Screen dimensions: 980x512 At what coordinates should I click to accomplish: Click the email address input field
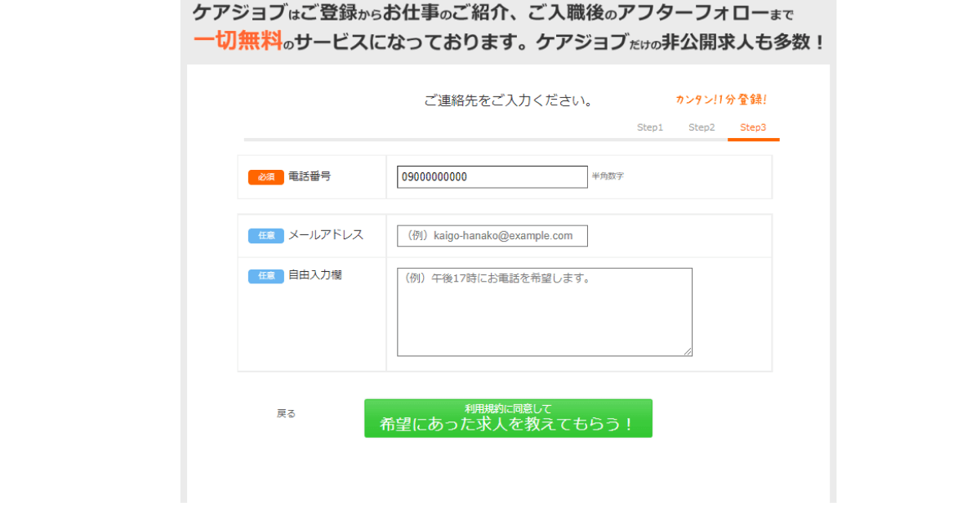[492, 236]
